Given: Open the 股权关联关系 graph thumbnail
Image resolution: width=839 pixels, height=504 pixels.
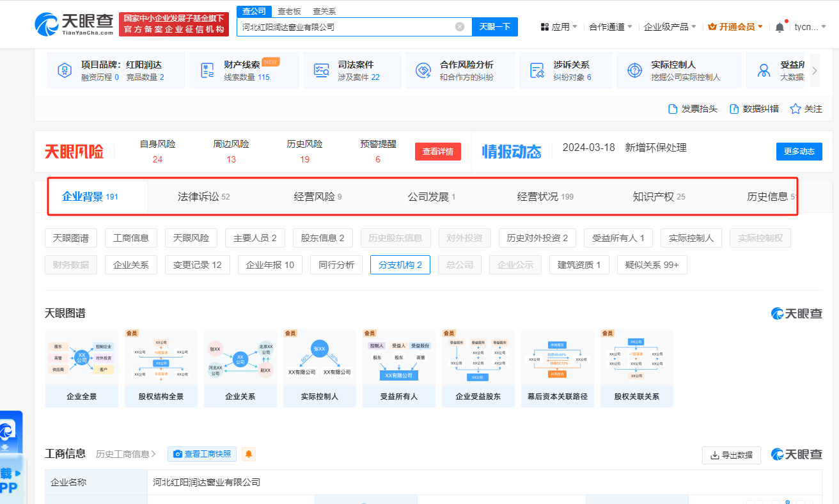Looking at the screenshot, I should click(637, 368).
